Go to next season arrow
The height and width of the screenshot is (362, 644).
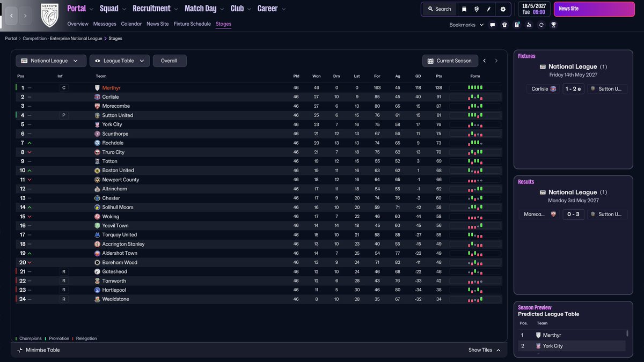point(496,61)
